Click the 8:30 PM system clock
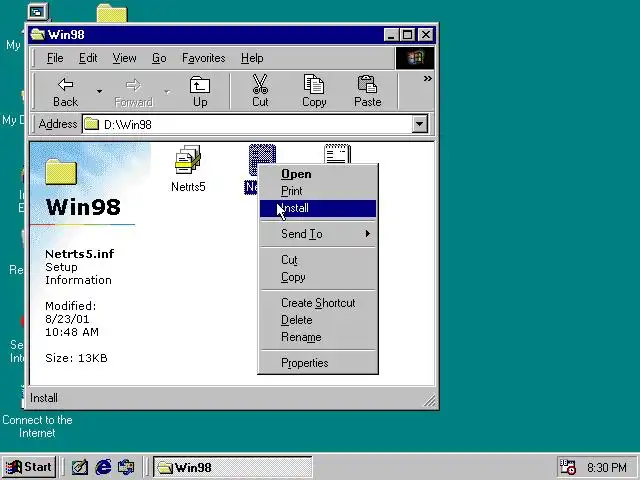 click(x=607, y=467)
